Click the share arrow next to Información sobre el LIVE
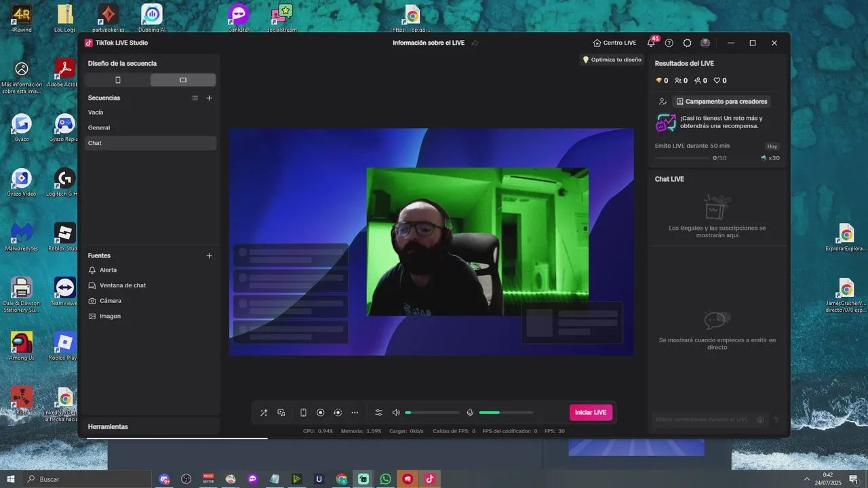 point(475,43)
